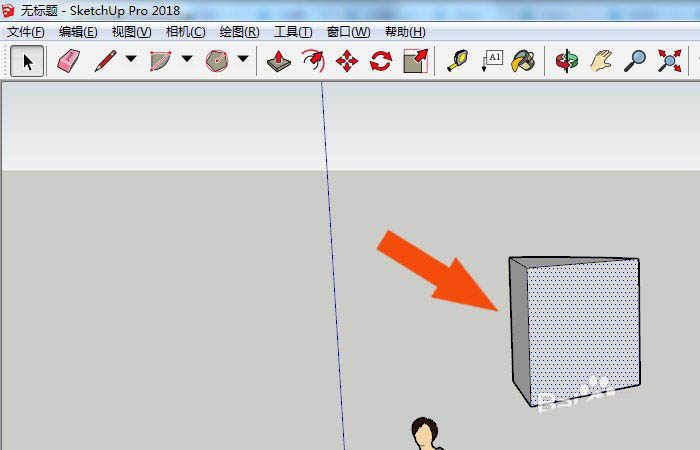
Task: Choose the Rotate tool
Action: click(381, 61)
